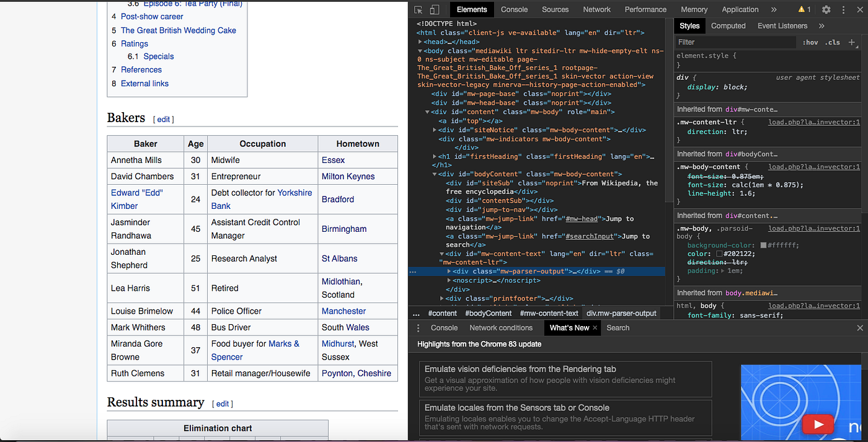Open the St Albans hometown link
This screenshot has height=442, width=868.
[340, 259]
